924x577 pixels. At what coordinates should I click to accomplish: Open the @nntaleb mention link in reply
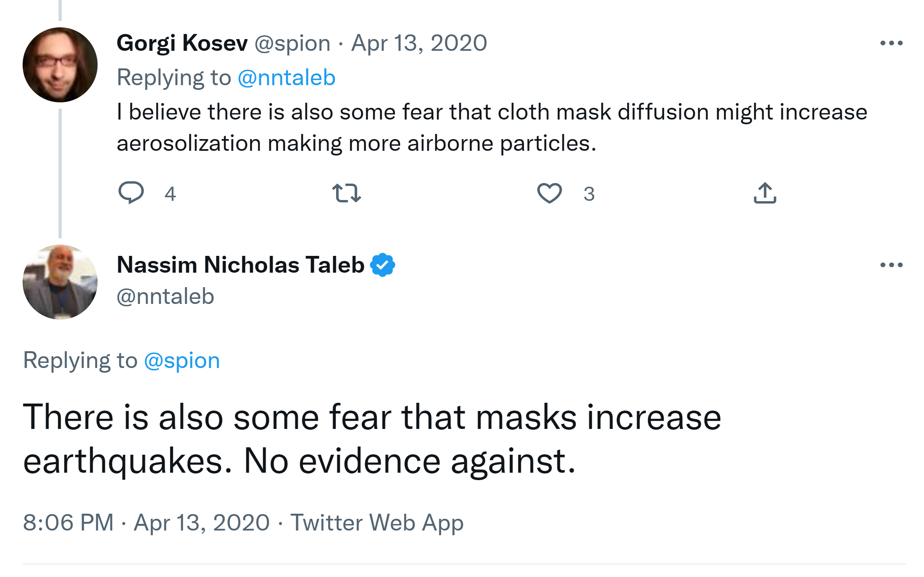tap(287, 77)
